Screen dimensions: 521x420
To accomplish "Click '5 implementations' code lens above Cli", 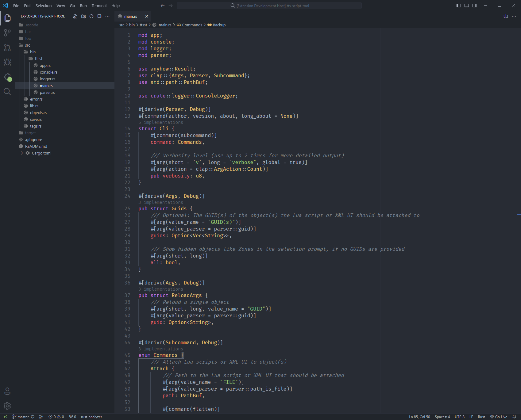I will pos(161,122).
